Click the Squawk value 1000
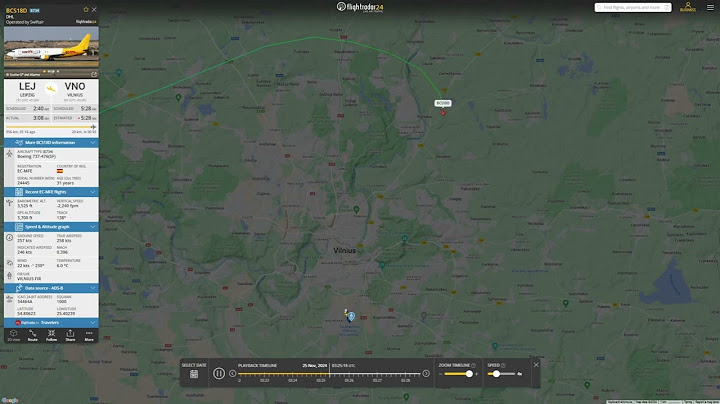 (x=62, y=302)
